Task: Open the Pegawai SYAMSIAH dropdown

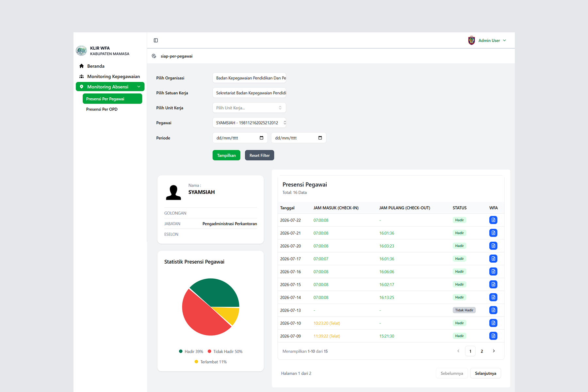Action: click(x=249, y=123)
